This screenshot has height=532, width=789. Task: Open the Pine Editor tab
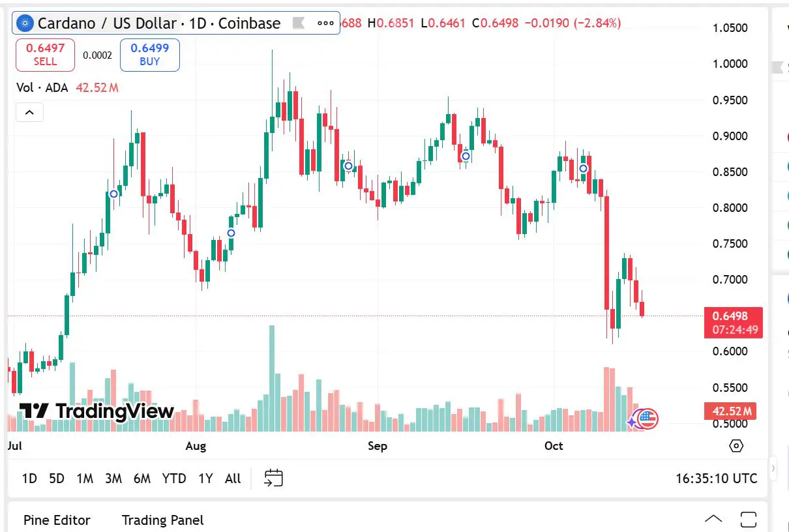57,520
